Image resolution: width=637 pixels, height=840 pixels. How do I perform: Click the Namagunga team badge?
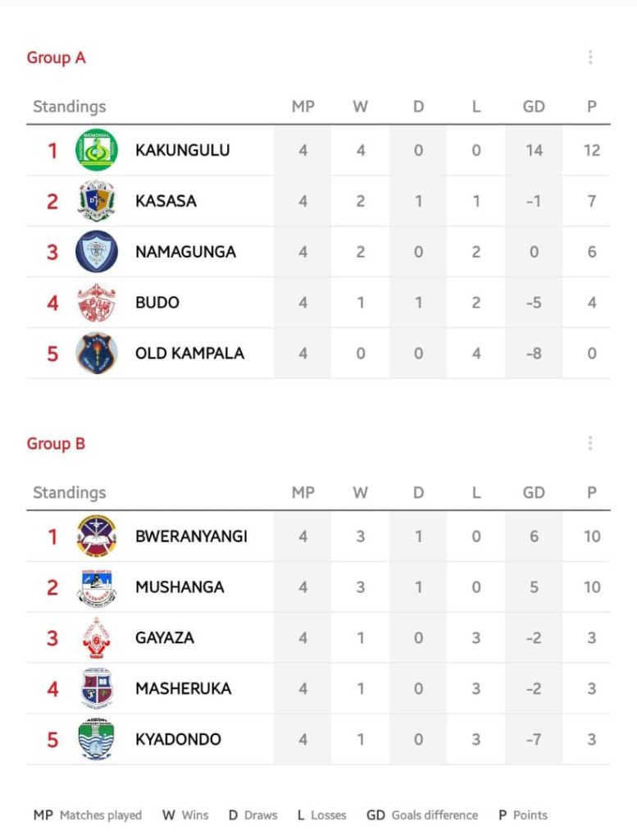point(97,251)
